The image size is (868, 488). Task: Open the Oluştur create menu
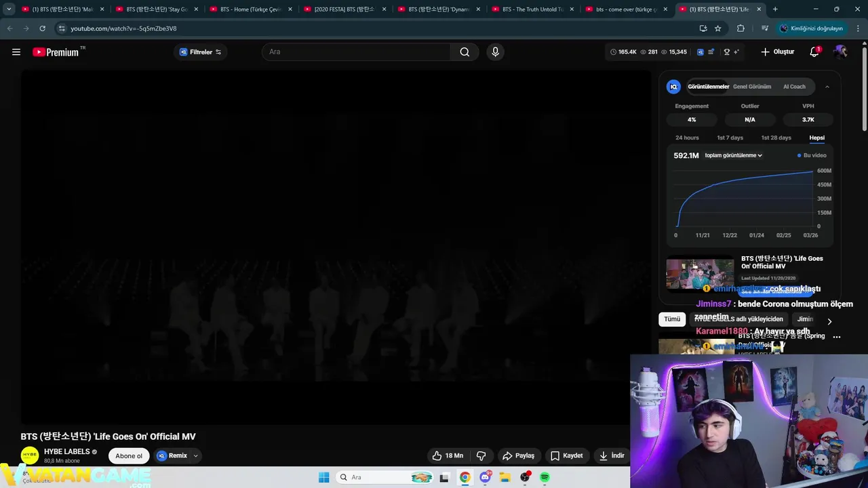(x=777, y=52)
